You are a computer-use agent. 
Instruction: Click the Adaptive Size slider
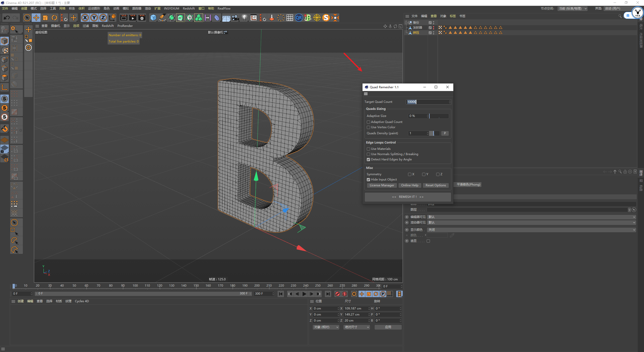click(439, 116)
